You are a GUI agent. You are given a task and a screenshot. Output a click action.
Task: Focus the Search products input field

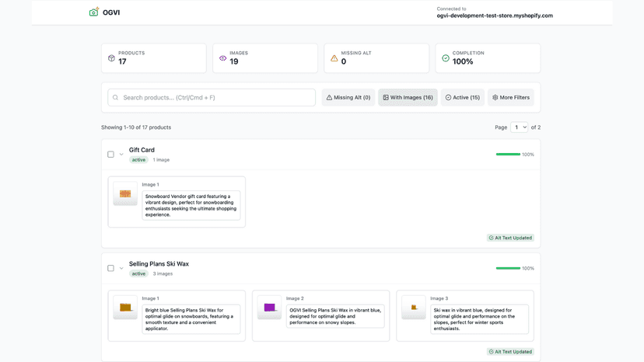point(212,98)
